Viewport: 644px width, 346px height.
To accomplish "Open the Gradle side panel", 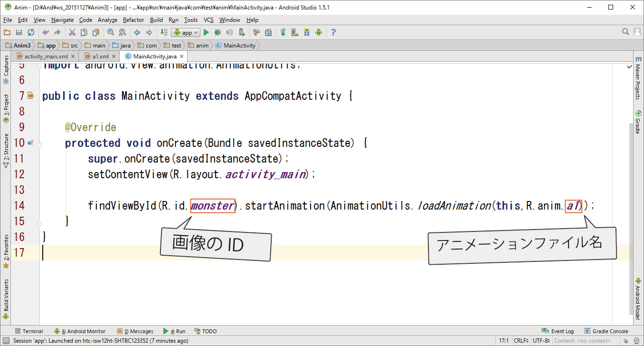I will 638,123.
